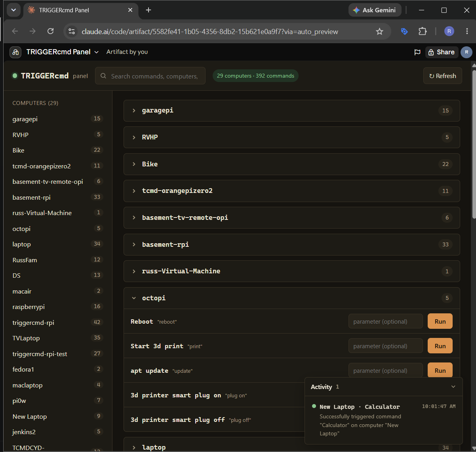Image resolution: width=476 pixels, height=452 pixels.
Task: Click the Start 3d print parameter field
Action: point(386,346)
